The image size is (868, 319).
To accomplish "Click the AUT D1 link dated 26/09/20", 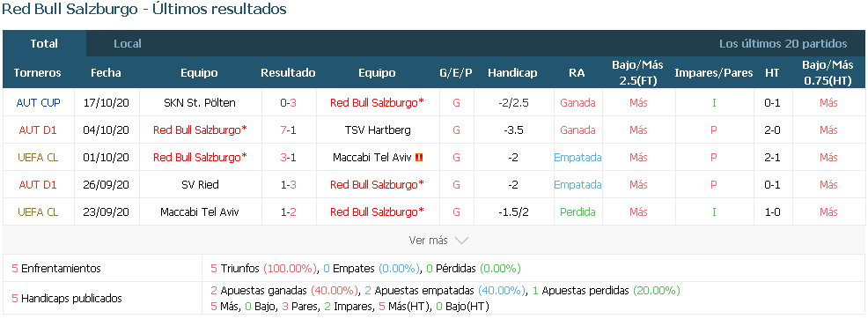I will pyautogui.click(x=38, y=184).
